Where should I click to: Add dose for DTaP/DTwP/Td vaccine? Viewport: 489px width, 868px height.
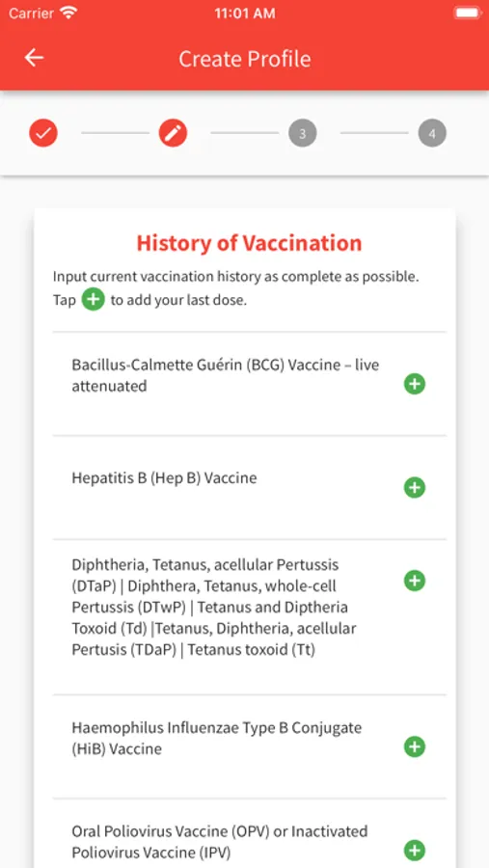click(x=414, y=581)
